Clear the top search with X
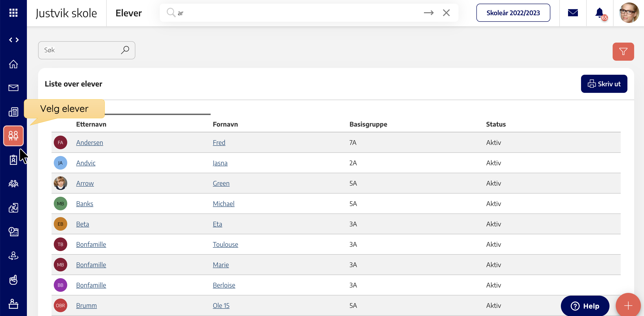644x316 pixels. (446, 13)
